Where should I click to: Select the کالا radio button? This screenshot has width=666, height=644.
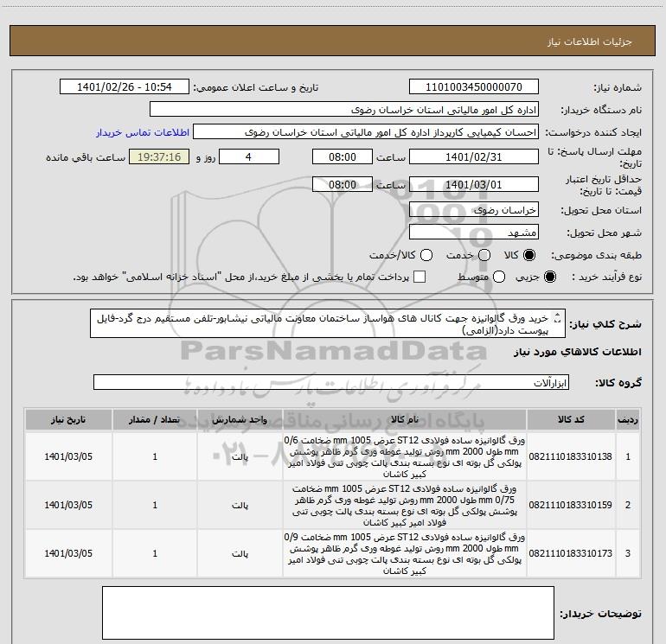pos(529,255)
